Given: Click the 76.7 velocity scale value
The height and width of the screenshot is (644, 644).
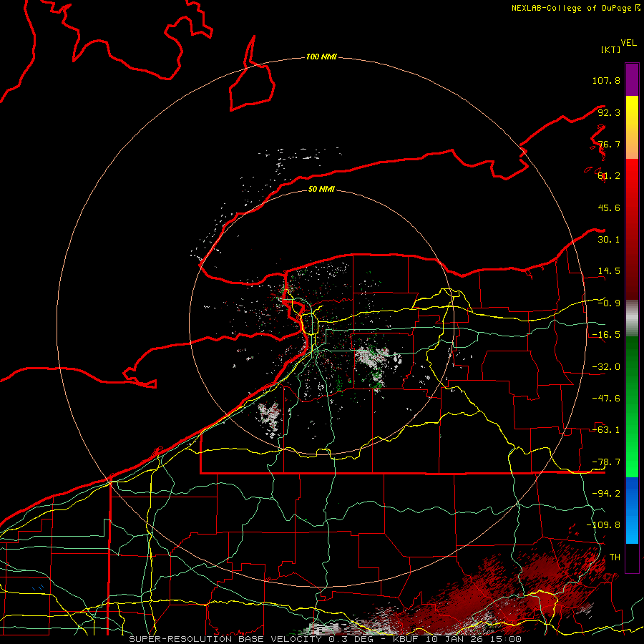Looking at the screenshot, I should [x=609, y=144].
